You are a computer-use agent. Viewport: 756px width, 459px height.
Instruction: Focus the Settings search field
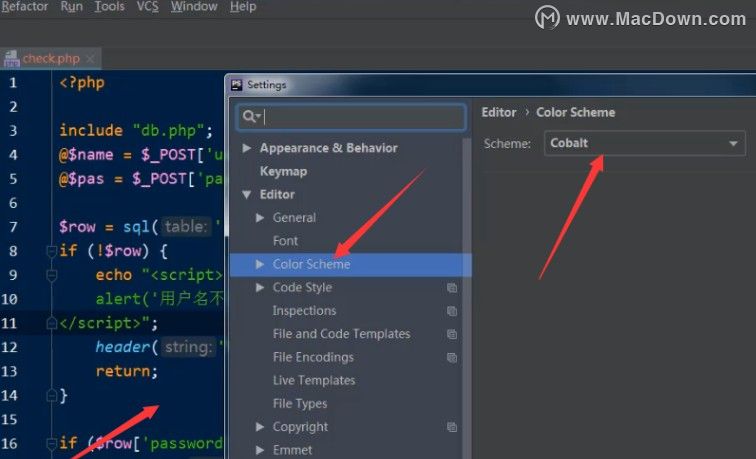point(351,117)
